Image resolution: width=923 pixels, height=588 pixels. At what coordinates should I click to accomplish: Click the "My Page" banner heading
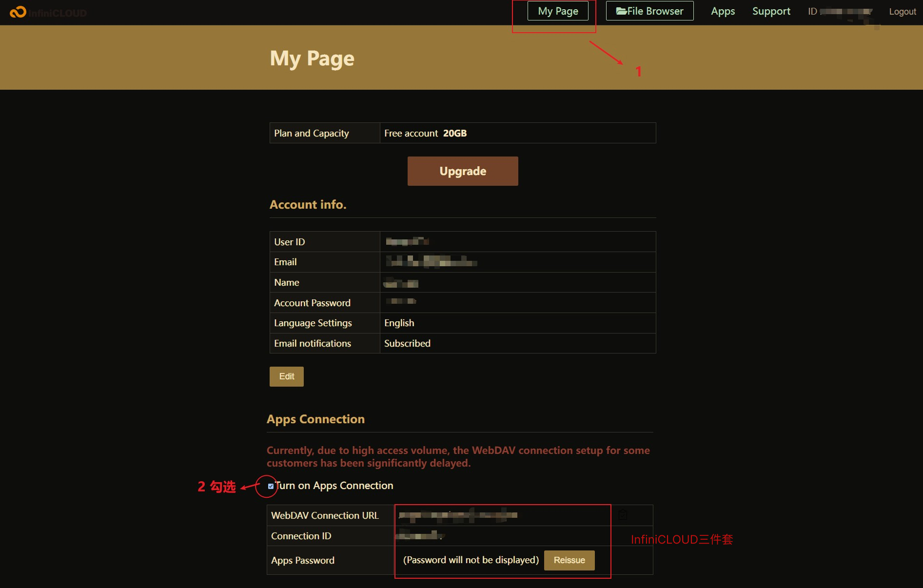tap(312, 59)
